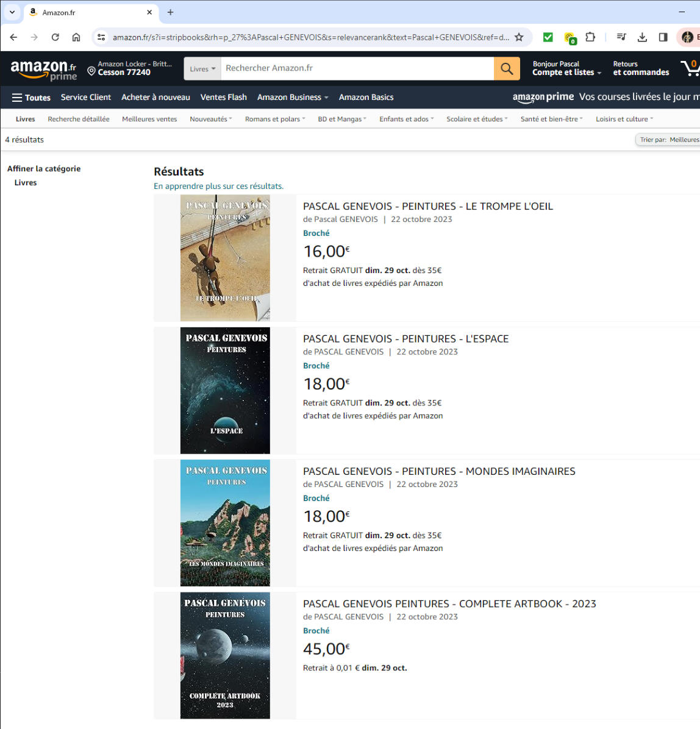Open Acheter à nouveau
Image resolution: width=700 pixels, height=729 pixels.
tap(156, 97)
